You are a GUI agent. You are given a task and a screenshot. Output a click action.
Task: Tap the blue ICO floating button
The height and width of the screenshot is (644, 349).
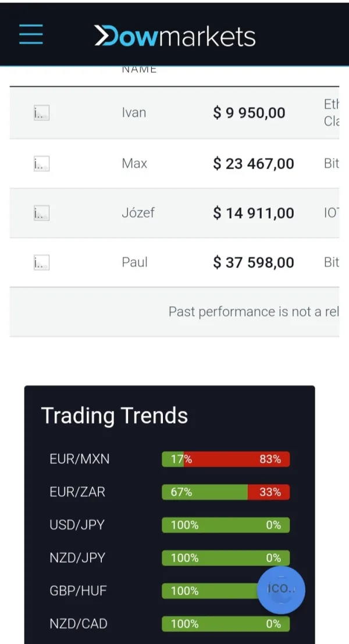(x=281, y=590)
